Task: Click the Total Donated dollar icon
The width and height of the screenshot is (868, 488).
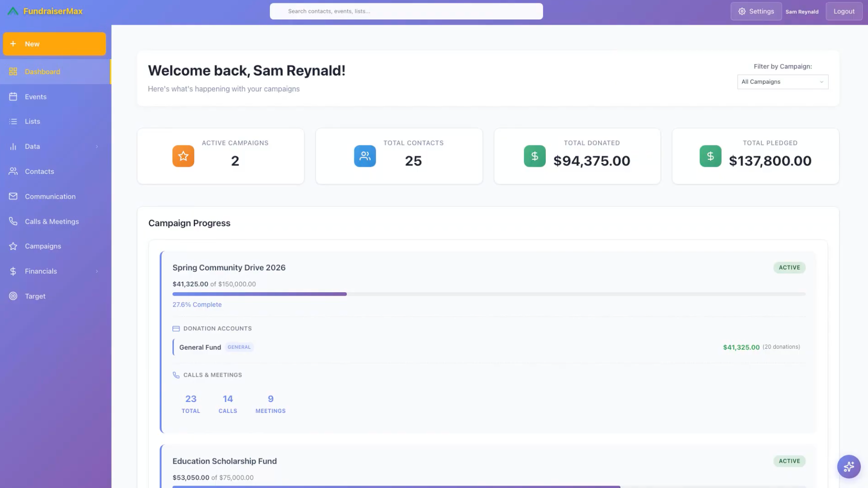Action: click(x=534, y=156)
